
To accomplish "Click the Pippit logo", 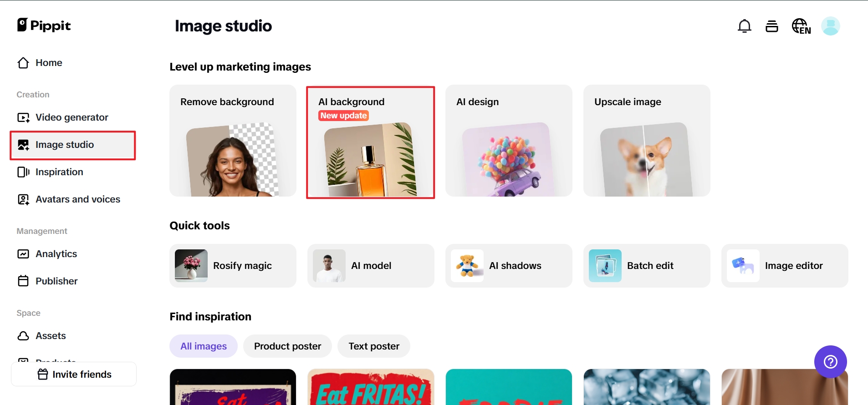I will 44,25.
